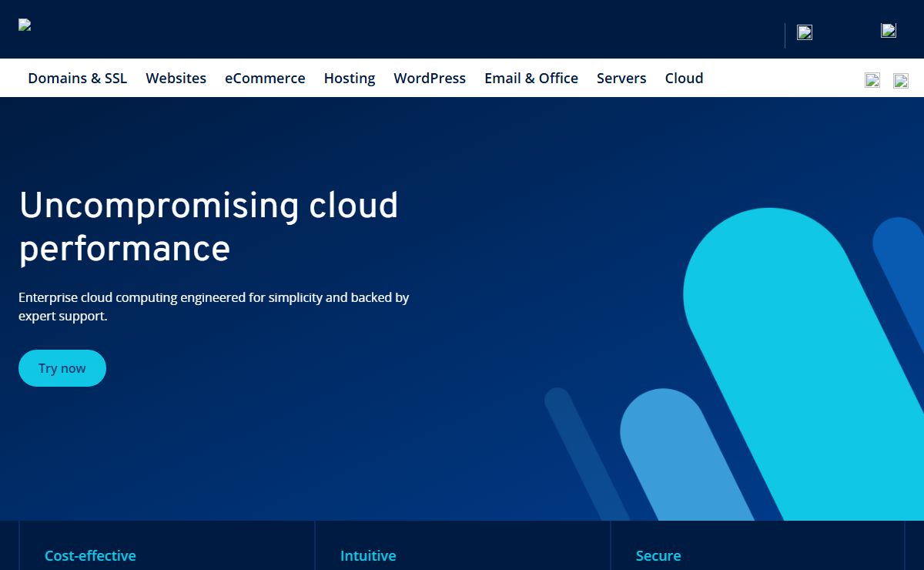924x570 pixels.
Task: Open the WordPress menu
Action: (430, 78)
